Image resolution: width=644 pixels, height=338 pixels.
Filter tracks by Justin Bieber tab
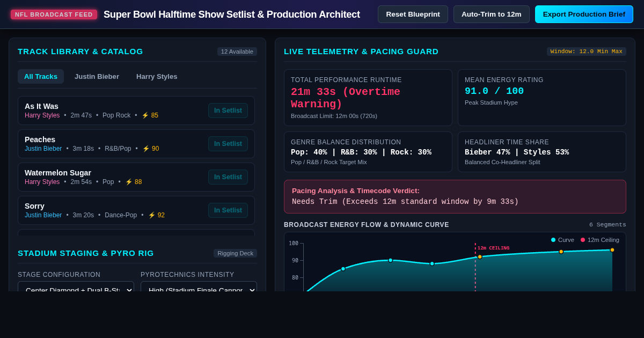(x=97, y=76)
